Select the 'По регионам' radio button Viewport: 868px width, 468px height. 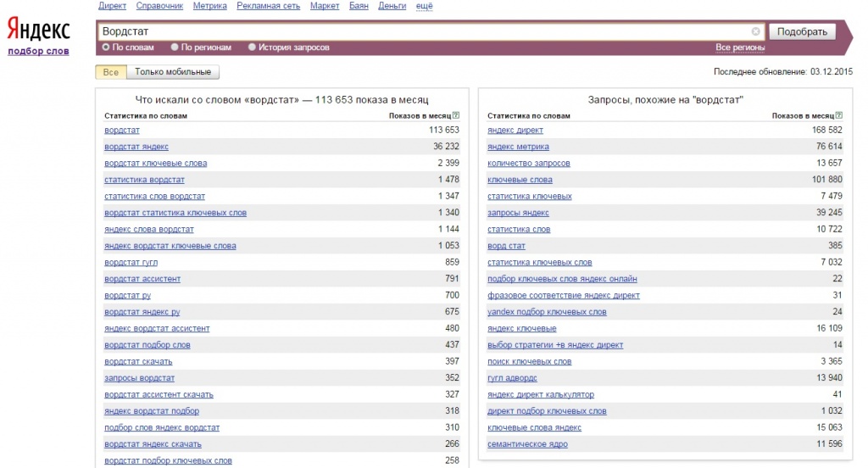tap(175, 47)
